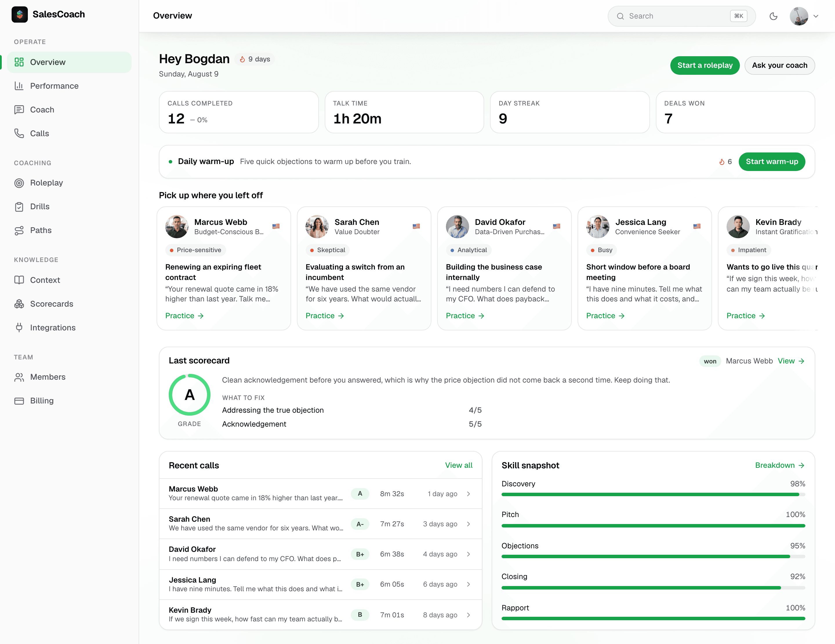Screen dimensions: 835x644
Task: Click the warm-up streak flame icon showing 6
Action: [x=722, y=162]
